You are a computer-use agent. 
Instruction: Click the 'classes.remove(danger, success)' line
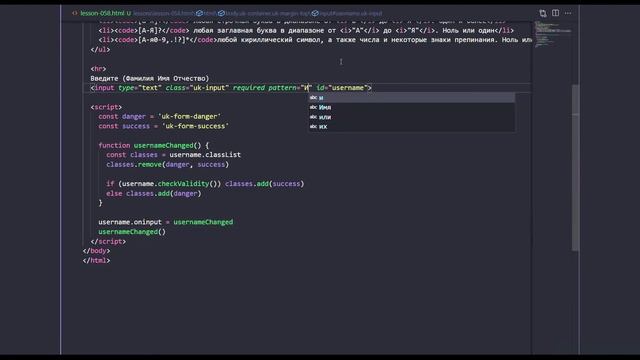coord(167,164)
